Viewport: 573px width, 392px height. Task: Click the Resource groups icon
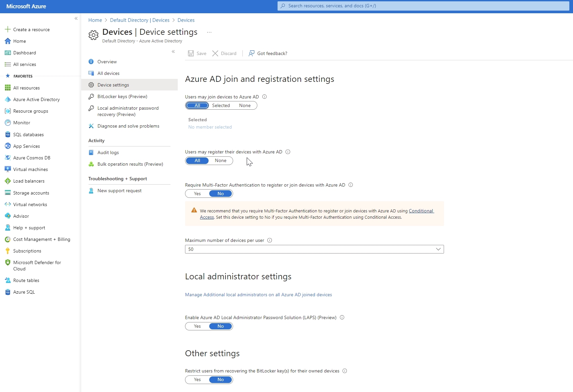coord(8,111)
